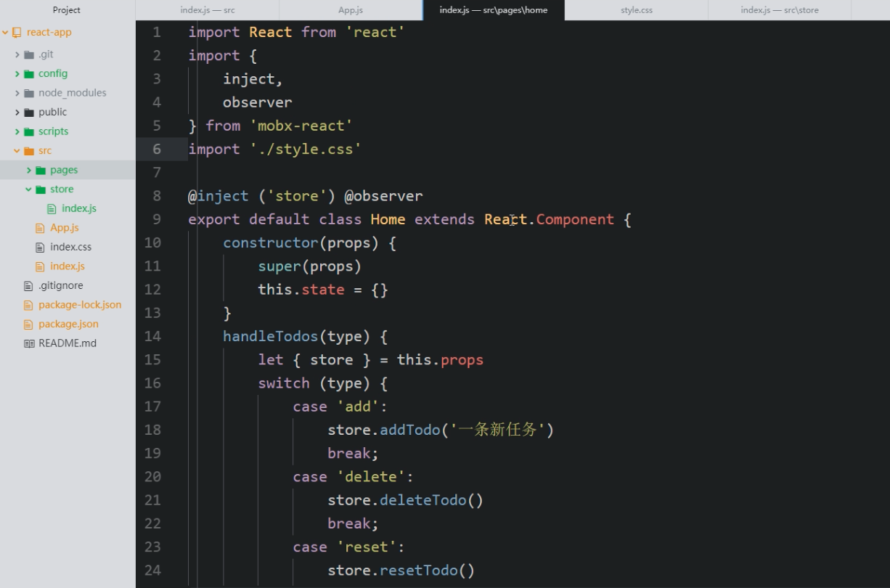
Task: Click file icon of store index.js
Action: pyautogui.click(x=52, y=208)
